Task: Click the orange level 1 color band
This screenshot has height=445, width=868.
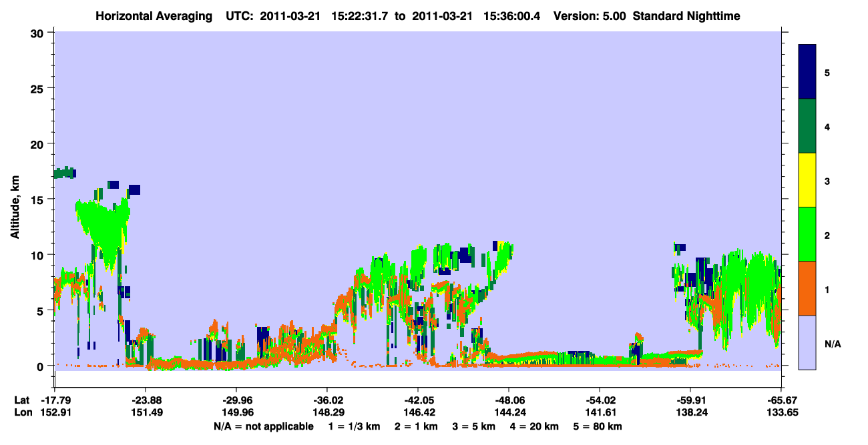Action: point(807,288)
